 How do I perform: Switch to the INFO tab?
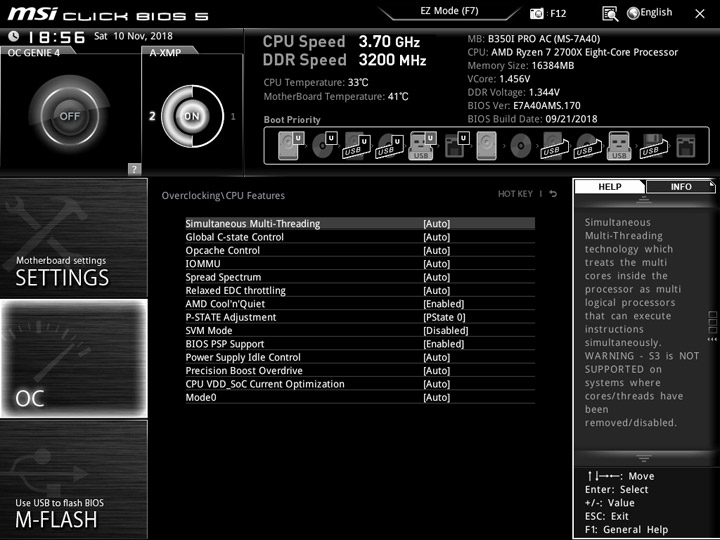(681, 186)
